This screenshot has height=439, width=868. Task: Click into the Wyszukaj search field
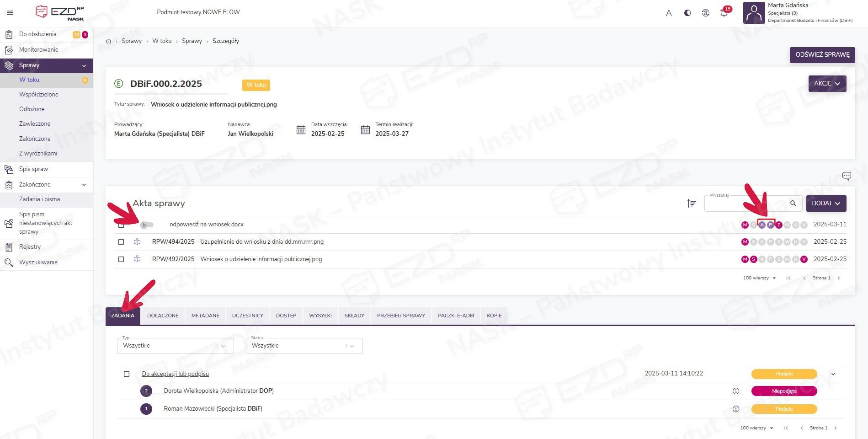tap(745, 204)
